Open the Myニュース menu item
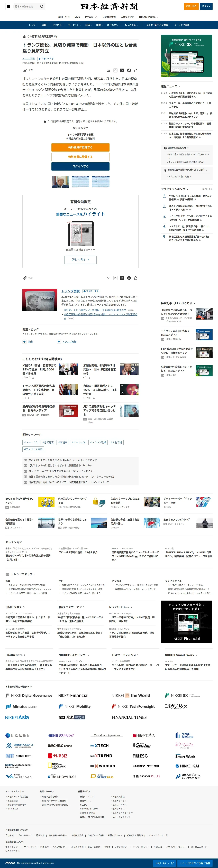This screenshot has width=218, height=868. coord(91,17)
